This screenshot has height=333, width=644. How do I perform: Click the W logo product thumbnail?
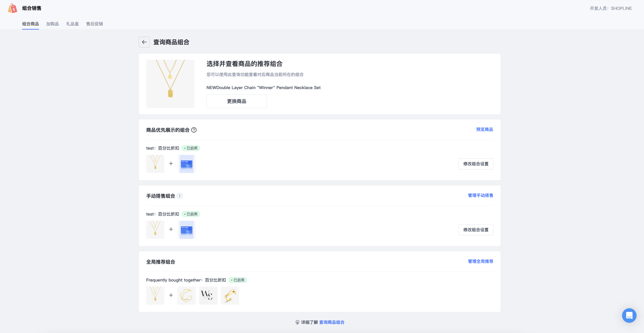[x=208, y=296]
